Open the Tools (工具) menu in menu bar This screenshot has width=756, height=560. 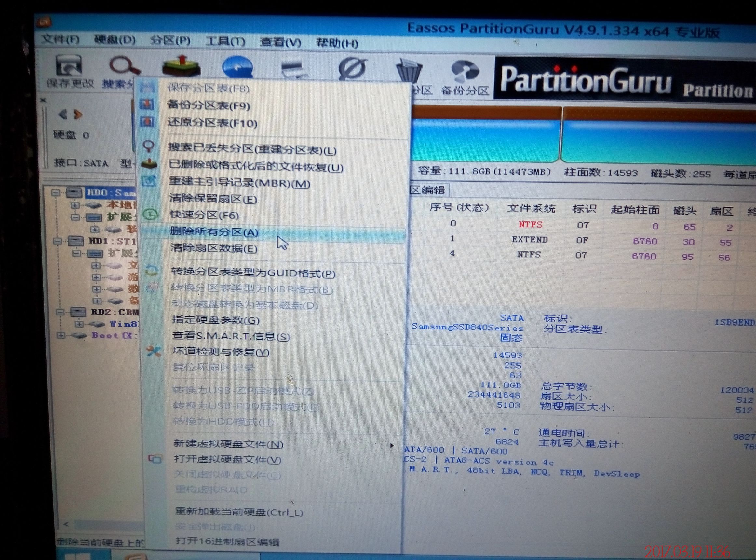225,42
